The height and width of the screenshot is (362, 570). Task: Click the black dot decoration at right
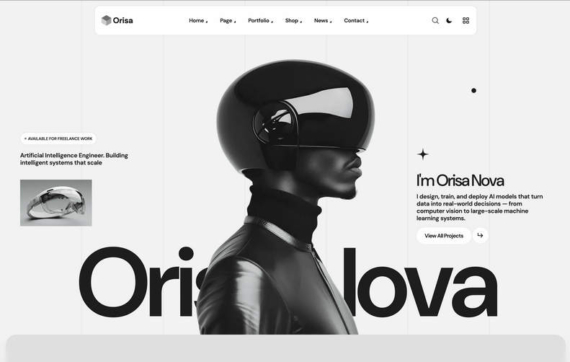coord(474,90)
